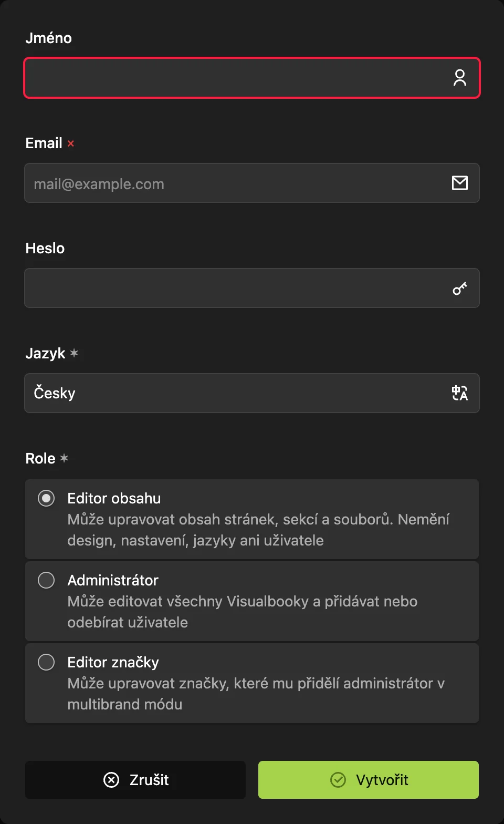Click the asterisk next to the Role label

[x=64, y=458]
